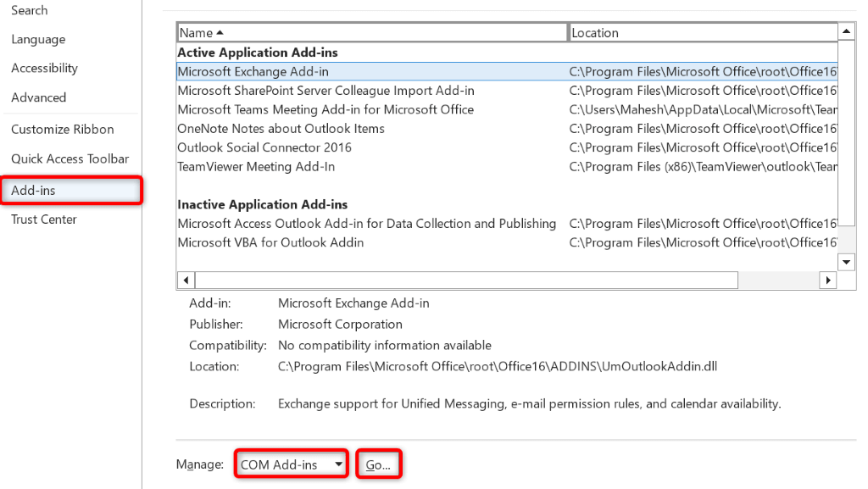868x489 pixels.
Task: Sort add-ins by Name column header
Action: pos(371,33)
